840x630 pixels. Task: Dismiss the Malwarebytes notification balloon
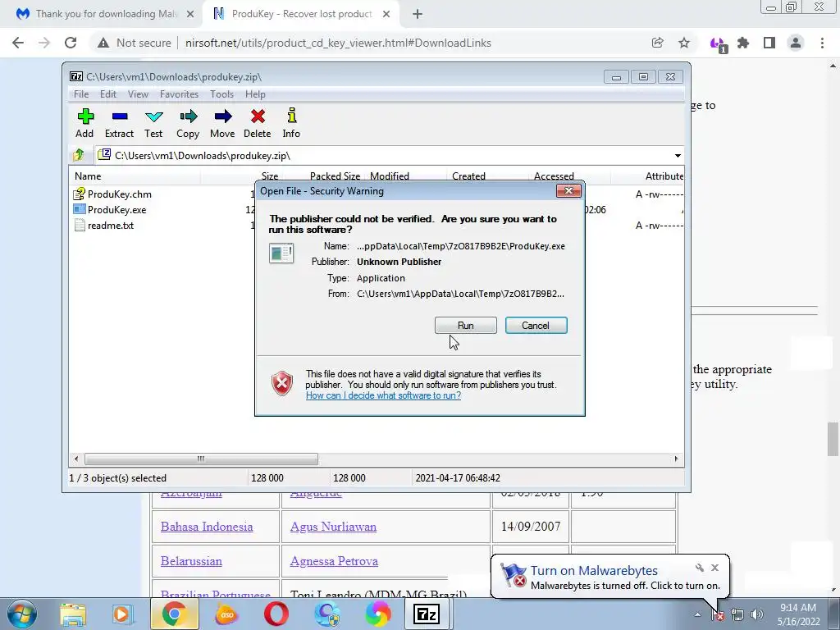pyautogui.click(x=714, y=568)
